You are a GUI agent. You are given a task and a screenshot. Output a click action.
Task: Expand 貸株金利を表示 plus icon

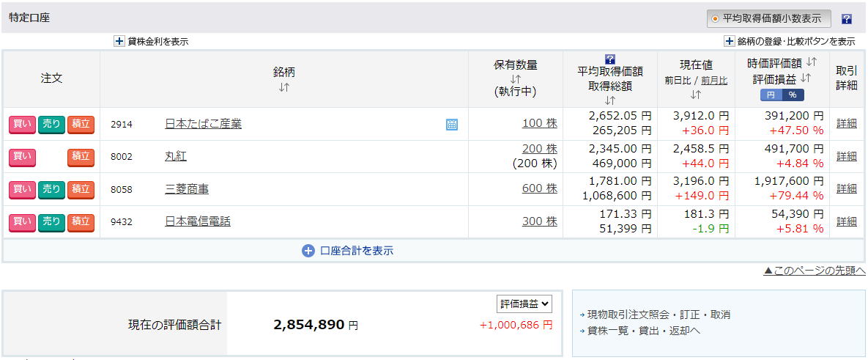pyautogui.click(x=119, y=41)
